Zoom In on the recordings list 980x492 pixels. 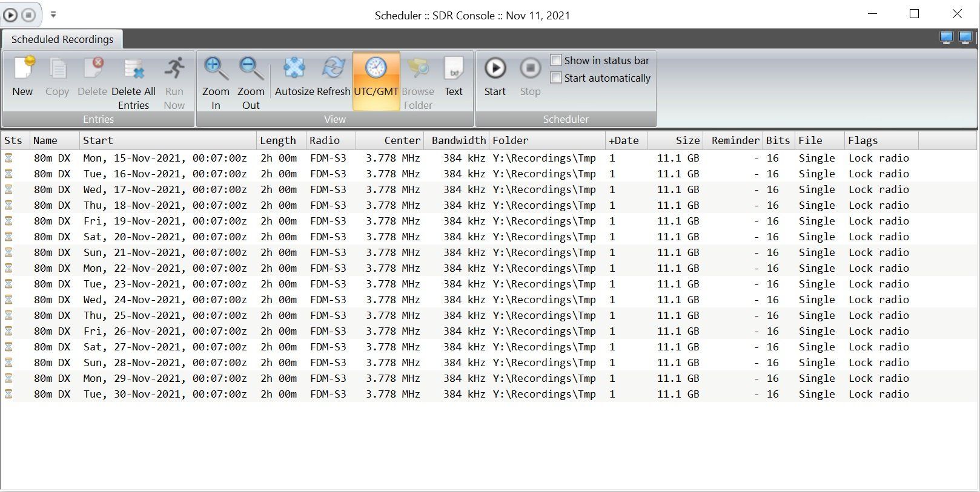point(216,83)
